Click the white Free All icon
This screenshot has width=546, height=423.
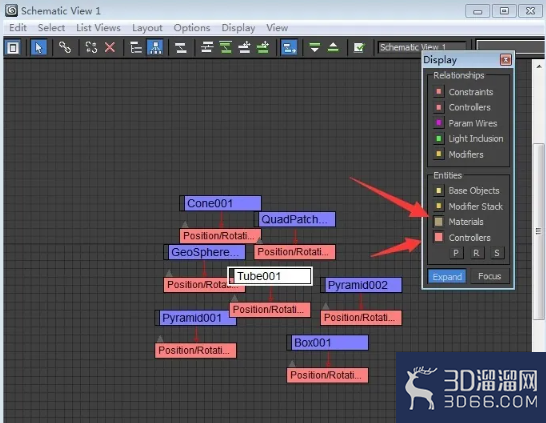coord(244,48)
